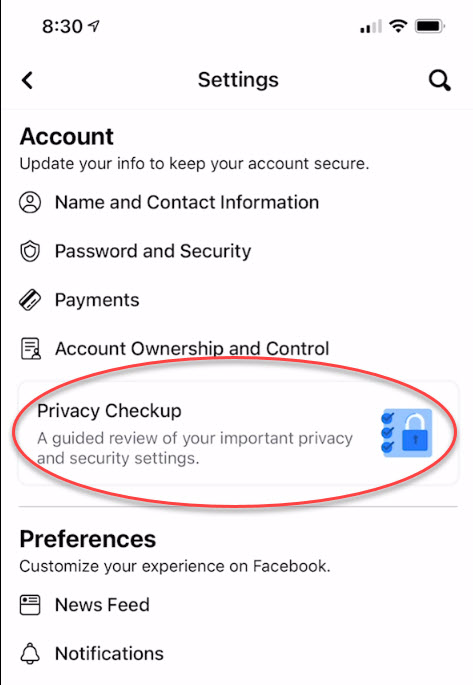Open Payments settings
473x685 pixels.
[x=97, y=300]
